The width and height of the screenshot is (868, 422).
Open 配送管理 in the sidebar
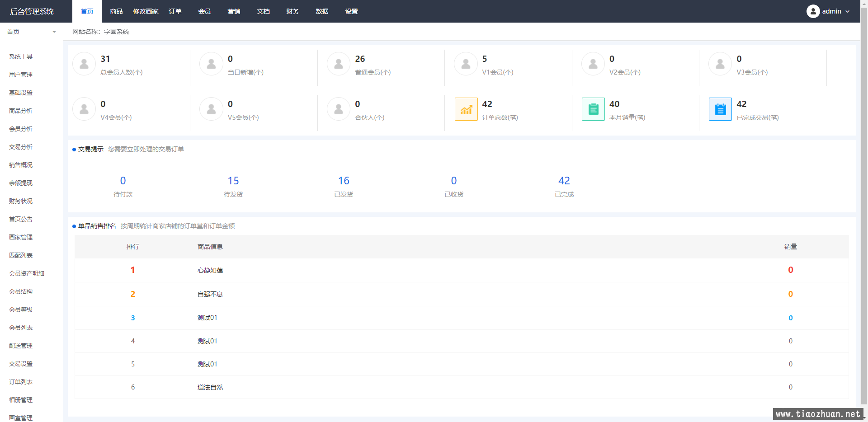pos(21,346)
